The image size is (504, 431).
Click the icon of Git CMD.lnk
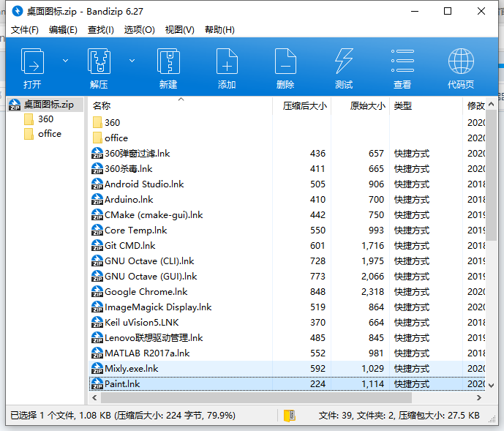point(97,245)
